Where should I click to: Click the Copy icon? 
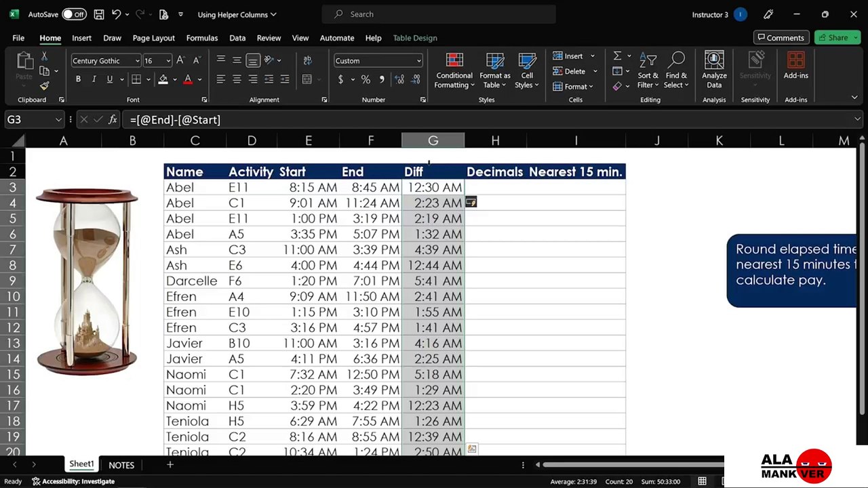(x=44, y=70)
